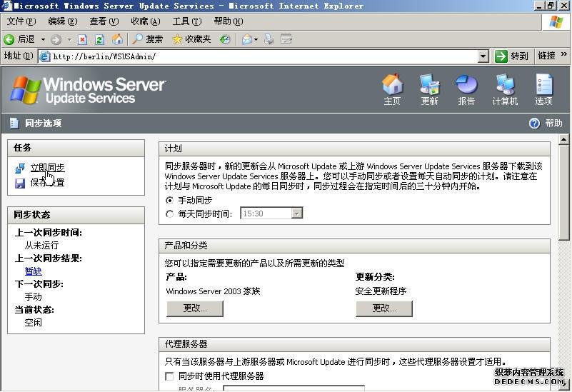Click the address bar page icon
Viewport: 572px width, 392px height.
point(44,56)
